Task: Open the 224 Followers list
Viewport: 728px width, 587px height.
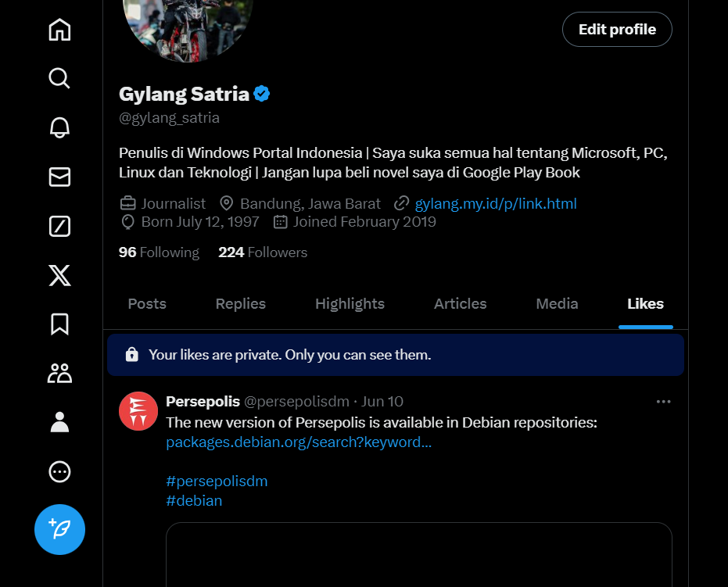Action: tap(263, 252)
